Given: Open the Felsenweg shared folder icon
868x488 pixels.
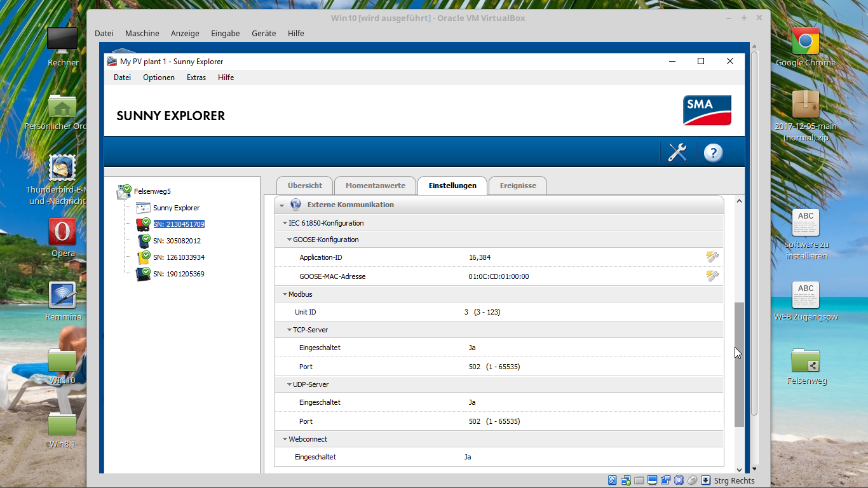Looking at the screenshot, I should click(806, 360).
